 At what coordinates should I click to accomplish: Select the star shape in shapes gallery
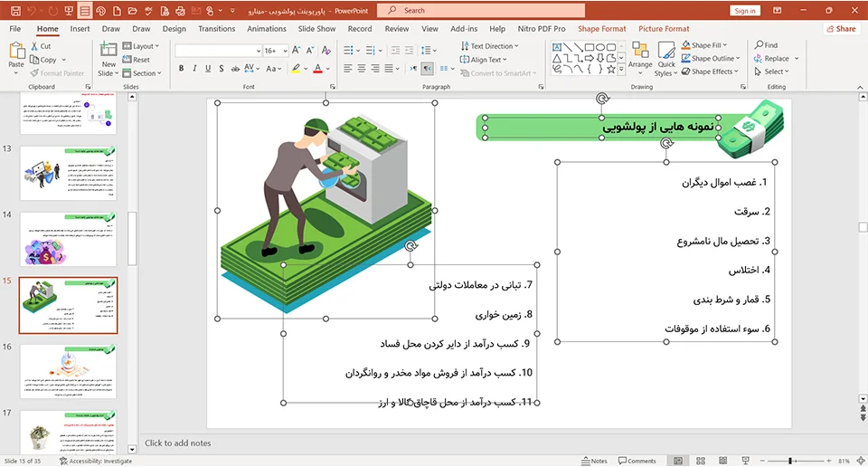[x=611, y=70]
